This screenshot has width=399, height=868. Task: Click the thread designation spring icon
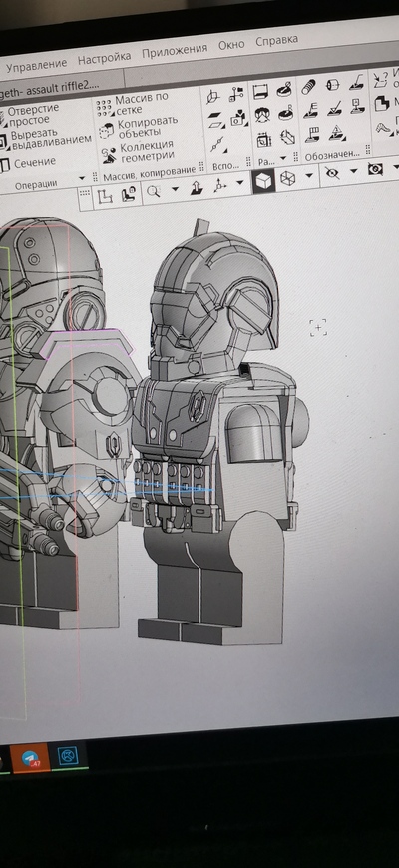point(309,87)
